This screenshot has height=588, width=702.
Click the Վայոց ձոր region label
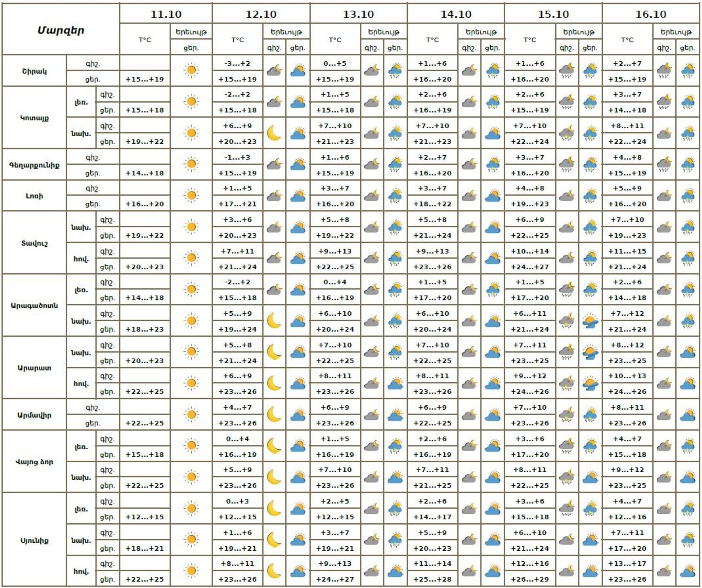[x=34, y=462]
